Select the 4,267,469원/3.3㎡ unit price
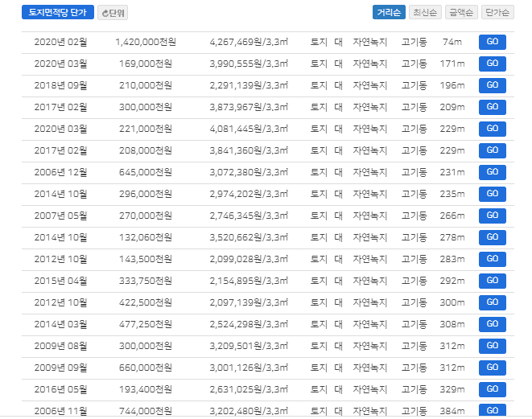The image size is (532, 419). pos(249,42)
